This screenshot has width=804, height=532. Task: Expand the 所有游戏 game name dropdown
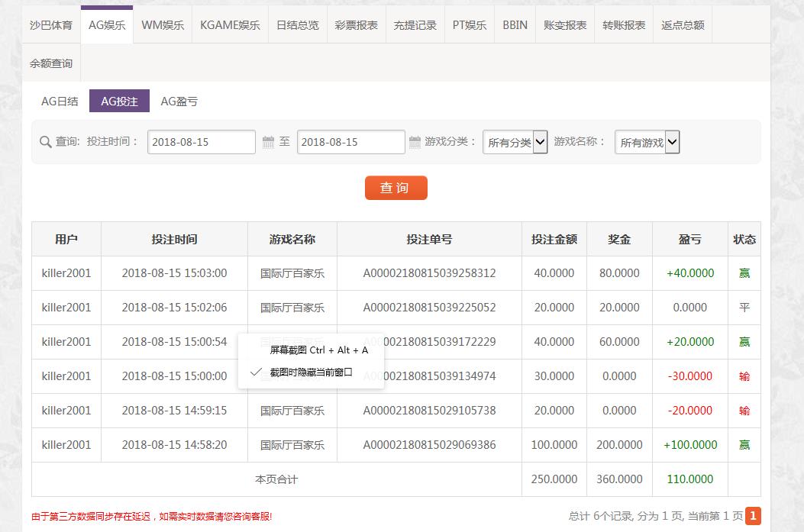click(647, 142)
